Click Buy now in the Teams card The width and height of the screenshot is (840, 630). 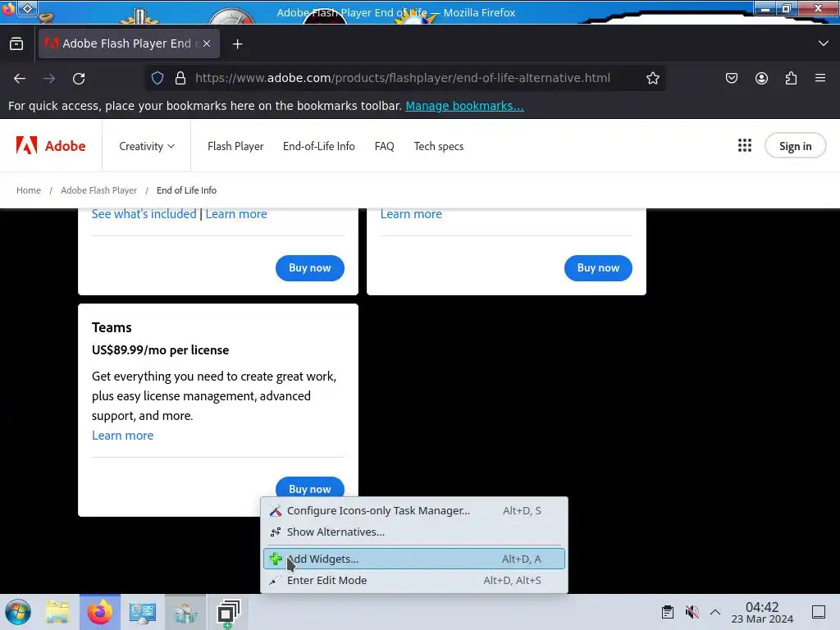pyautogui.click(x=309, y=486)
